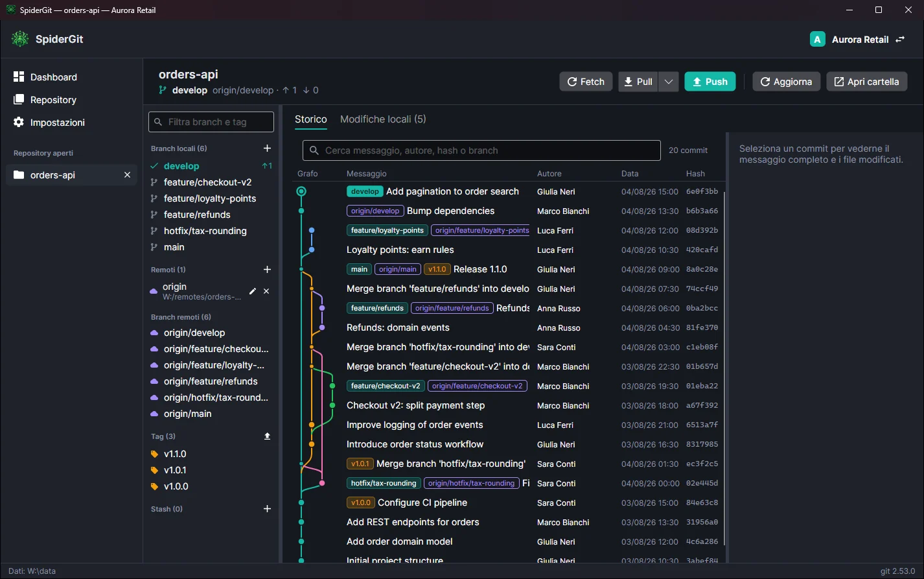The width and height of the screenshot is (924, 579).
Task: Push tags with the upload icon
Action: [267, 436]
